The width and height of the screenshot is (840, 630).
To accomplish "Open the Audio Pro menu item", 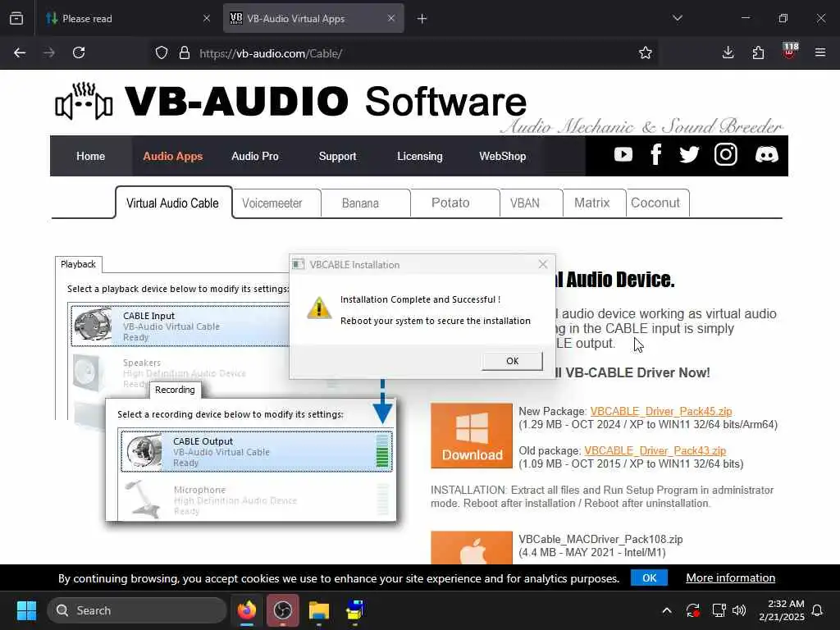I will tap(255, 156).
